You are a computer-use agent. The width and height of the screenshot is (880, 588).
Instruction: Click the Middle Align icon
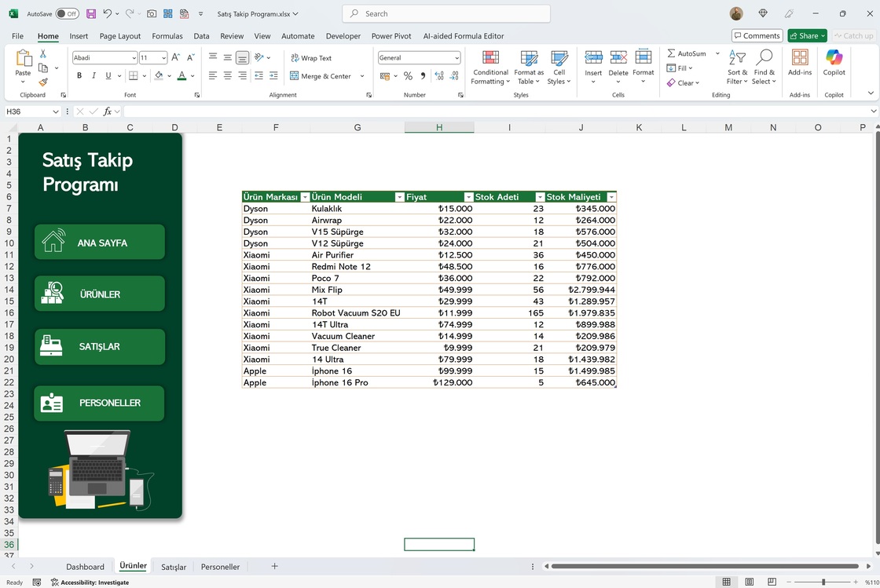227,57
